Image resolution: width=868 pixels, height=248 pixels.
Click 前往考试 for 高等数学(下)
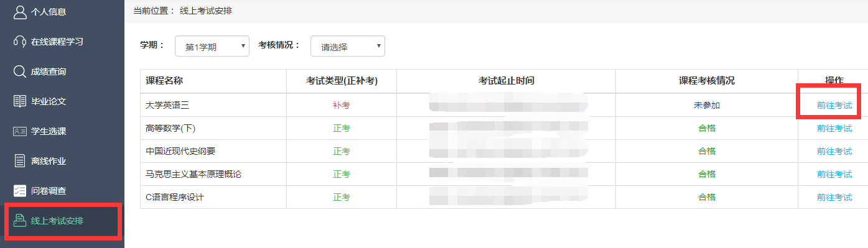(834, 128)
